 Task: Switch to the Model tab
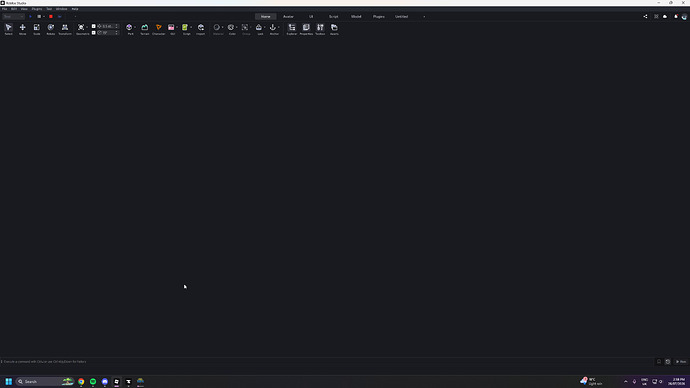coord(356,16)
